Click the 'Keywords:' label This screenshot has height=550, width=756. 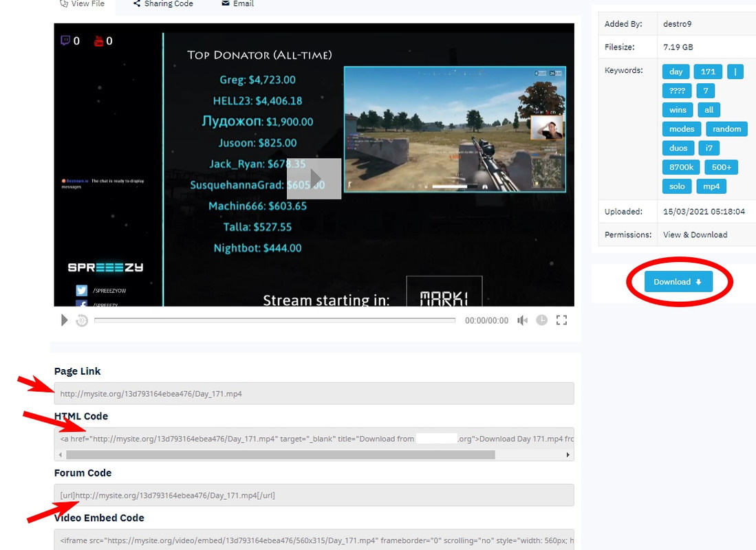coord(623,70)
